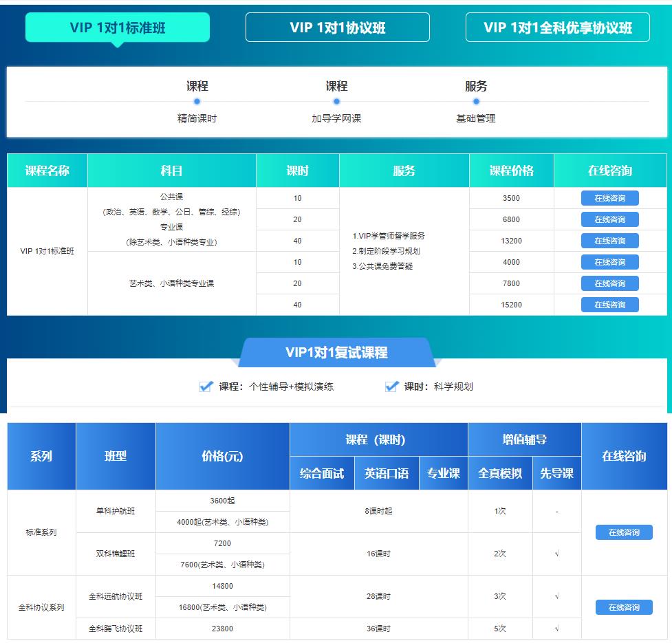Click 在线咨询 for the 13200 price row
The image size is (672, 643).
click(609, 241)
